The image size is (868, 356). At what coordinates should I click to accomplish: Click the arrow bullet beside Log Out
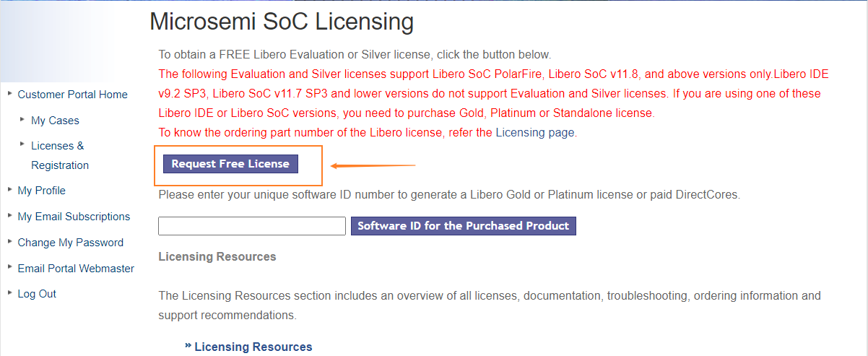coord(10,292)
